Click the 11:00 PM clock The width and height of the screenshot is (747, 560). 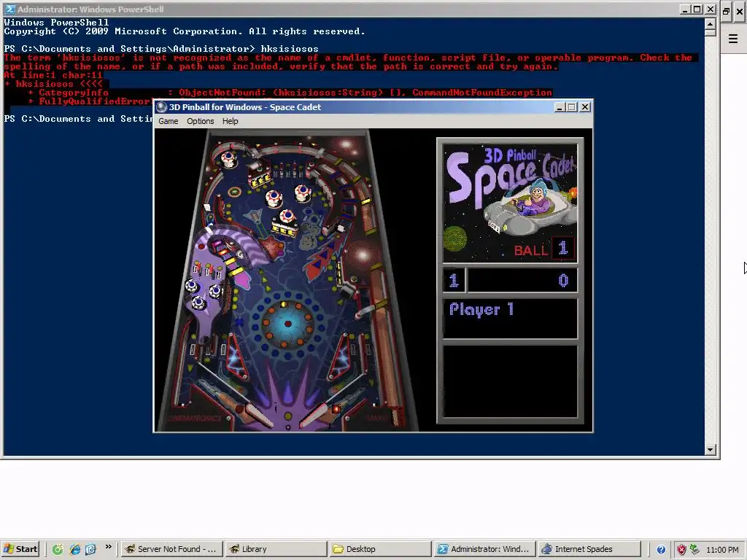pyautogui.click(x=722, y=550)
